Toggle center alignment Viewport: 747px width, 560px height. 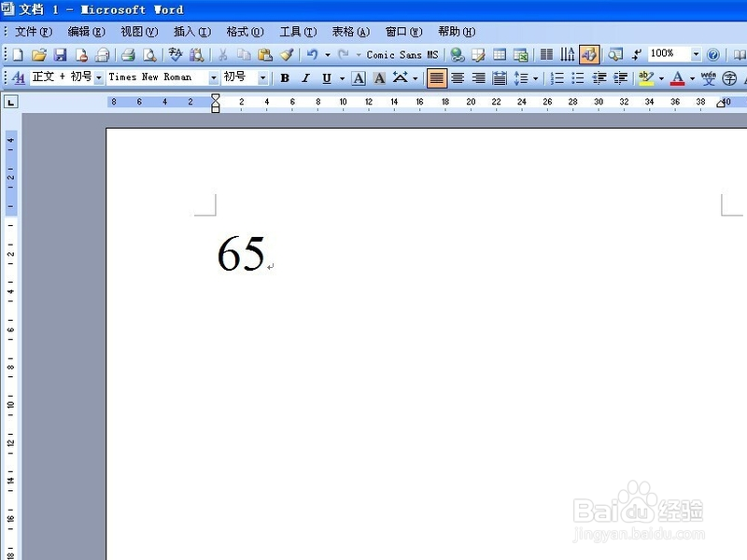pyautogui.click(x=458, y=78)
